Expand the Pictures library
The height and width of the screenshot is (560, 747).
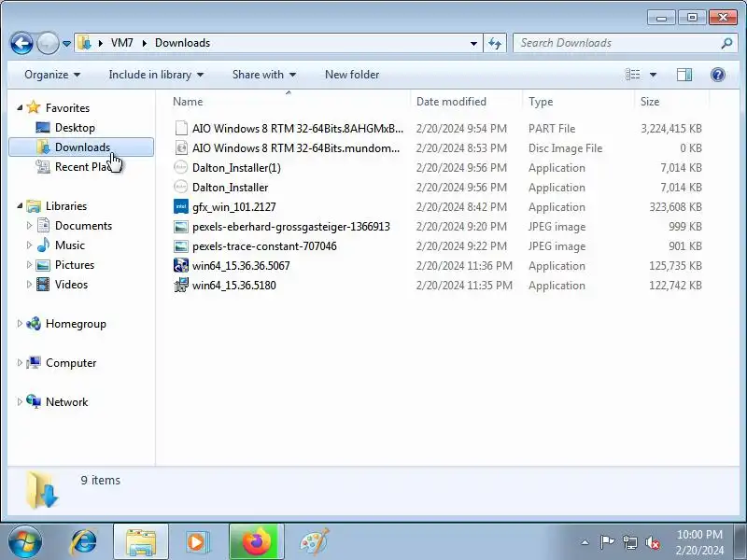pos(30,264)
